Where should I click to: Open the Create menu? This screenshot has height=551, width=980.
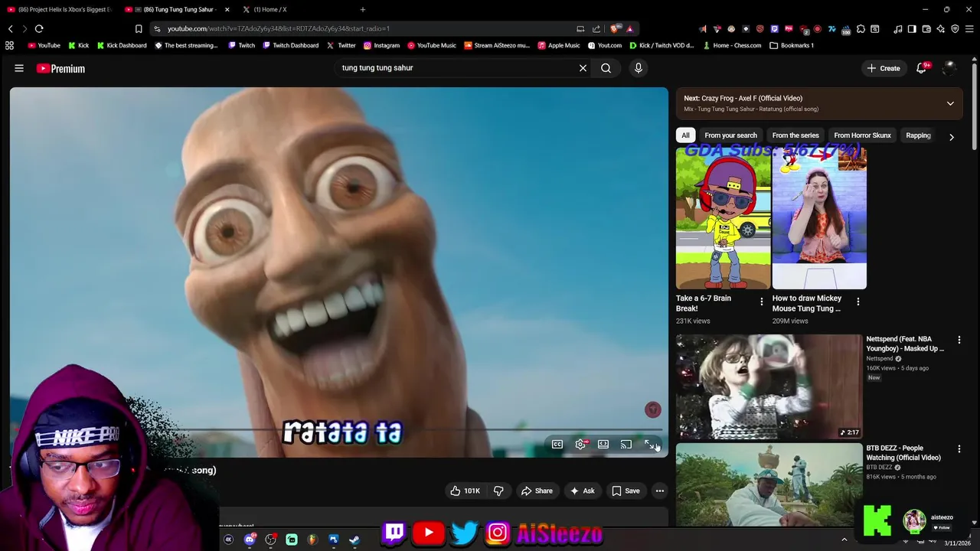click(x=883, y=68)
